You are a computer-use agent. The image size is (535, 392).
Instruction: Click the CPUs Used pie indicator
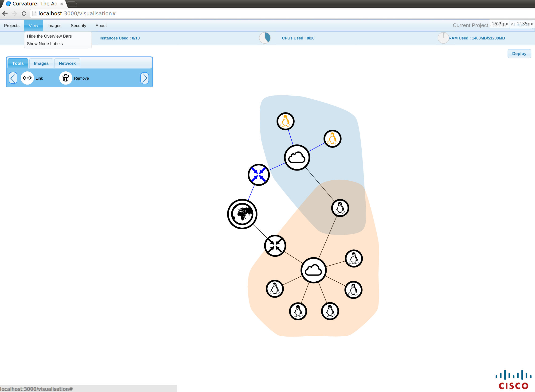click(265, 38)
